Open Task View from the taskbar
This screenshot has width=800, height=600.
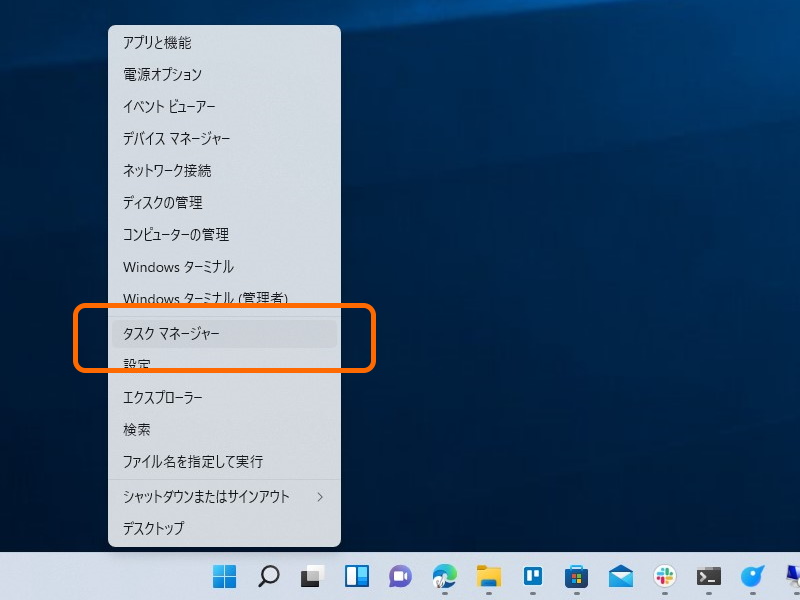[312, 577]
